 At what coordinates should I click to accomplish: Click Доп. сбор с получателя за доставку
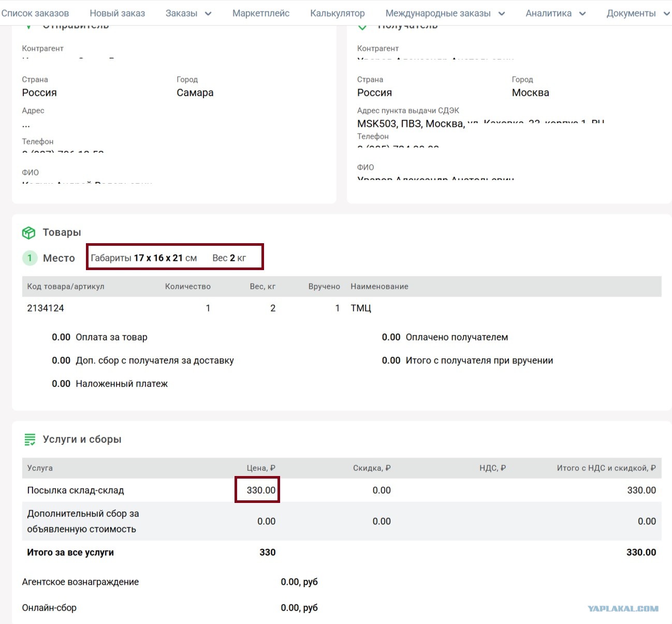pyautogui.click(x=143, y=361)
